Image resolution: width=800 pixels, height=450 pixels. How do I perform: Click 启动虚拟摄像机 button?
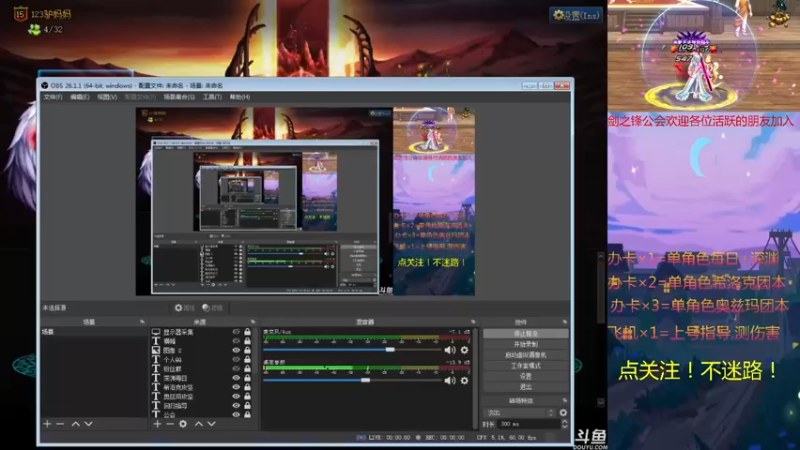pos(526,355)
